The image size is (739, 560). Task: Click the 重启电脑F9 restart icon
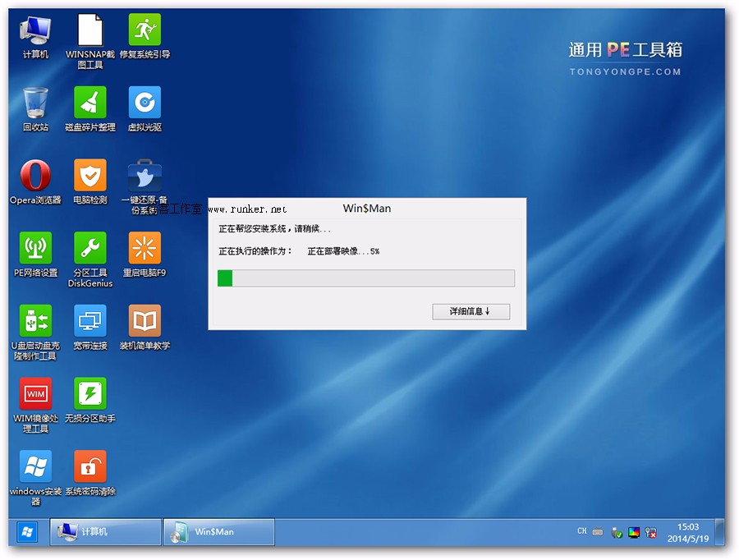pyautogui.click(x=145, y=249)
